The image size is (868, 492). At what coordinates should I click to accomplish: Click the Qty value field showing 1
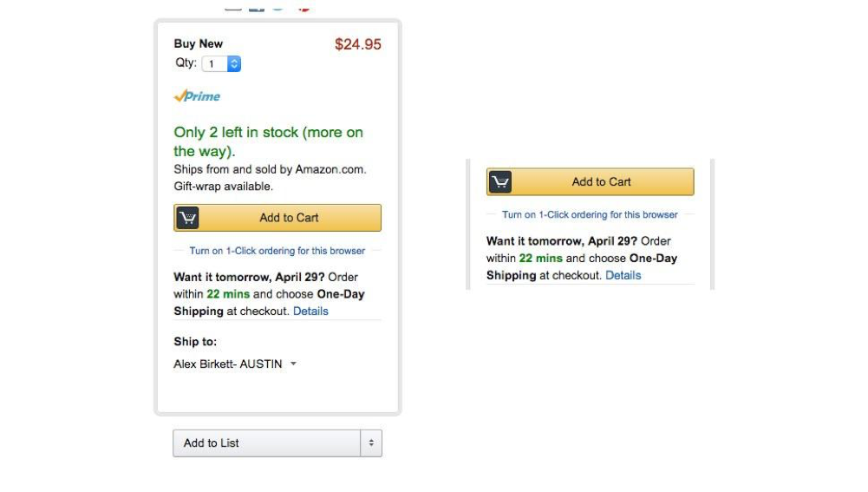point(215,63)
